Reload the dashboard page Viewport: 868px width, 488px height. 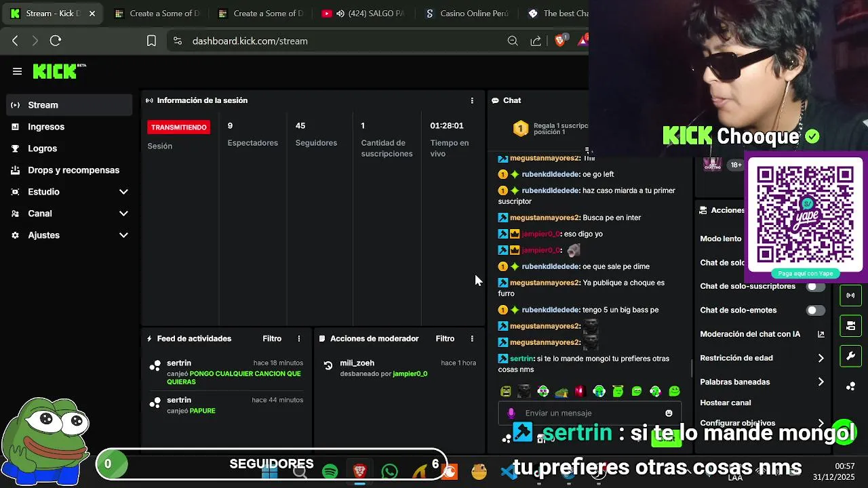point(56,41)
